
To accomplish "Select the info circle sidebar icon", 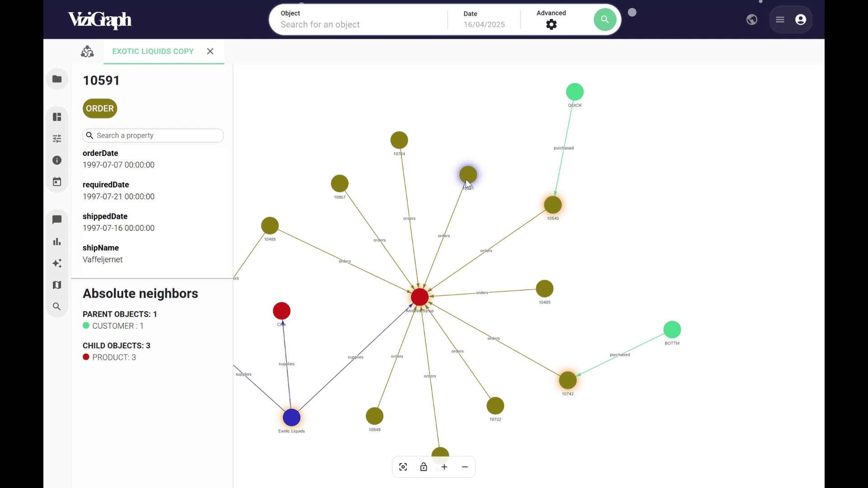I will [57, 160].
